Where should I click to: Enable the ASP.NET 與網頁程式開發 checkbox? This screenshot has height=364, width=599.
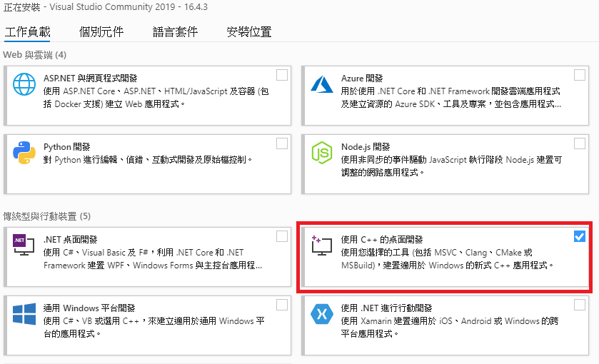[x=282, y=75]
